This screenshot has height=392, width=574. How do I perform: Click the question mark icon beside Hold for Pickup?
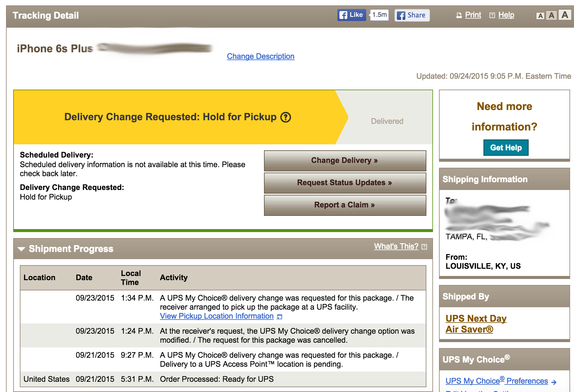click(285, 117)
